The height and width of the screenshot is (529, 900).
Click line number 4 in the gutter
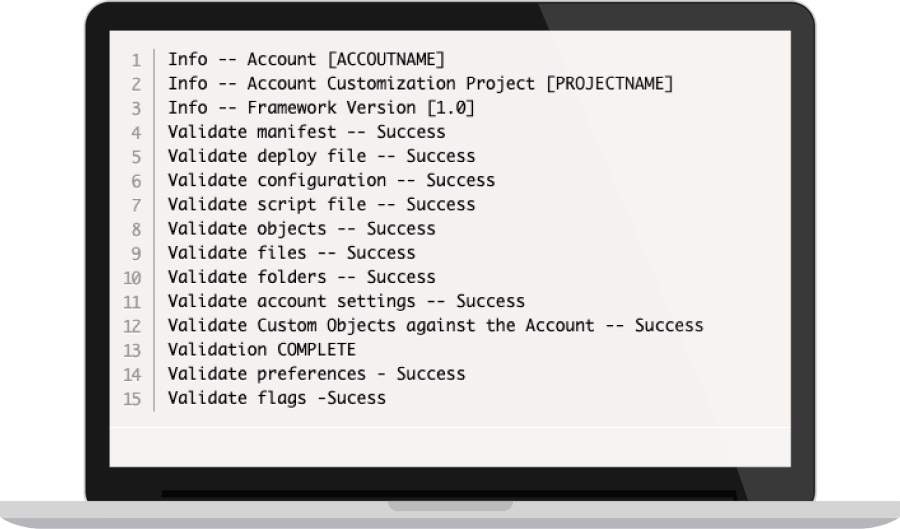pos(136,132)
